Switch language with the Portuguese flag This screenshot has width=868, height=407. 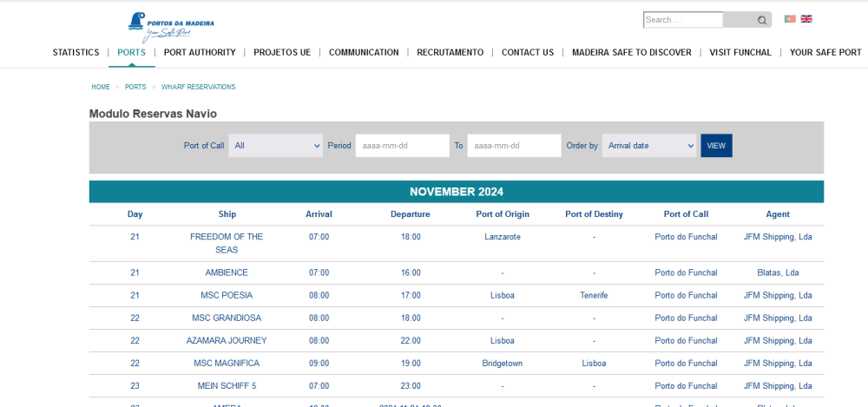click(790, 19)
